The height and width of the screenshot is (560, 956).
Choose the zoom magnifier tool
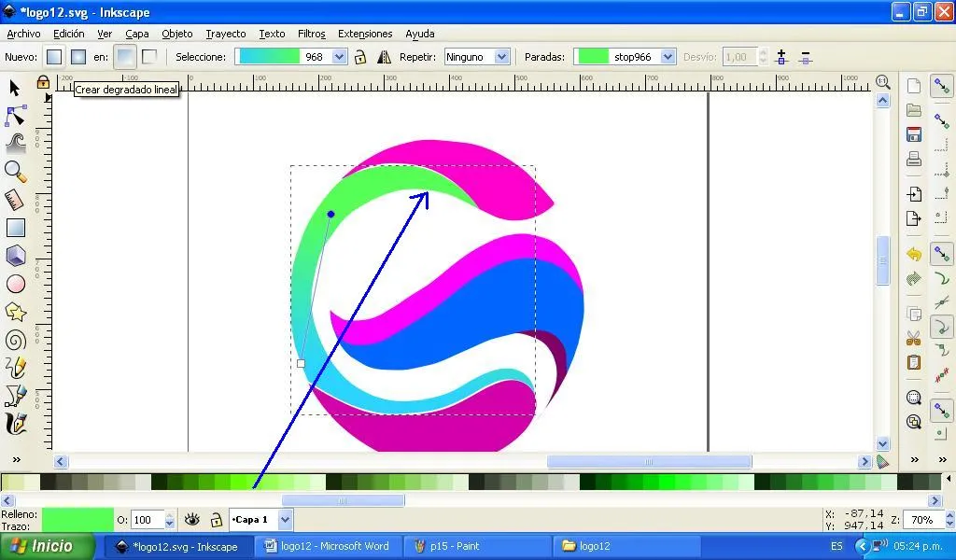[x=15, y=172]
